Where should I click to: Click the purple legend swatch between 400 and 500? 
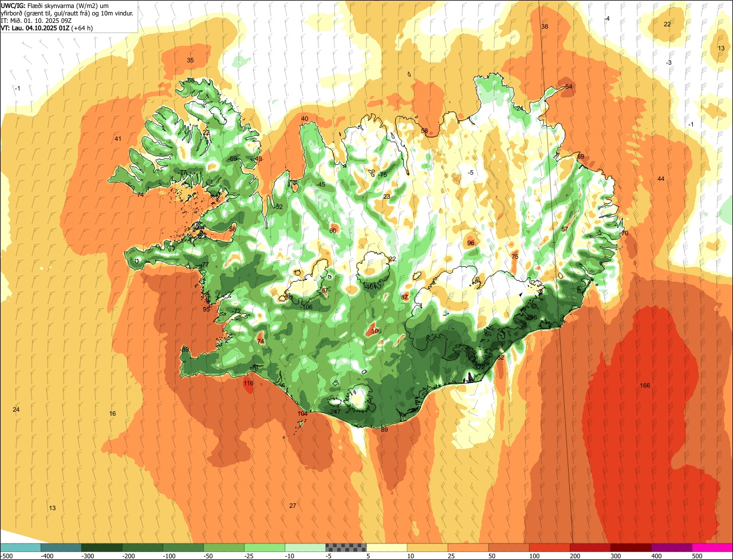tap(671, 547)
